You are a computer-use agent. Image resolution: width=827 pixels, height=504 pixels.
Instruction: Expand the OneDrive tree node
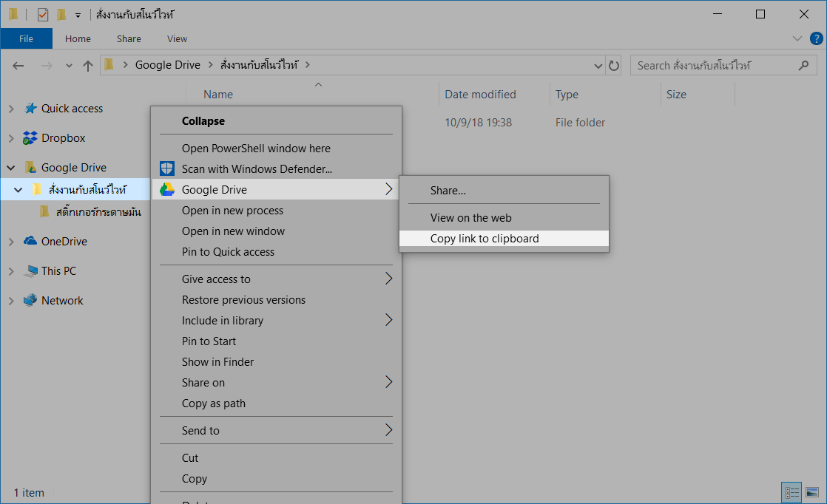[11, 241]
